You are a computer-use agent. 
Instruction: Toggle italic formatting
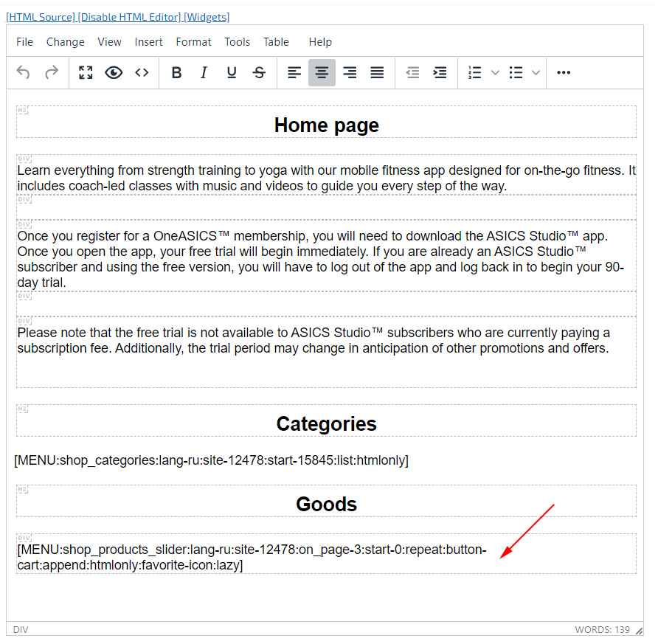click(204, 72)
